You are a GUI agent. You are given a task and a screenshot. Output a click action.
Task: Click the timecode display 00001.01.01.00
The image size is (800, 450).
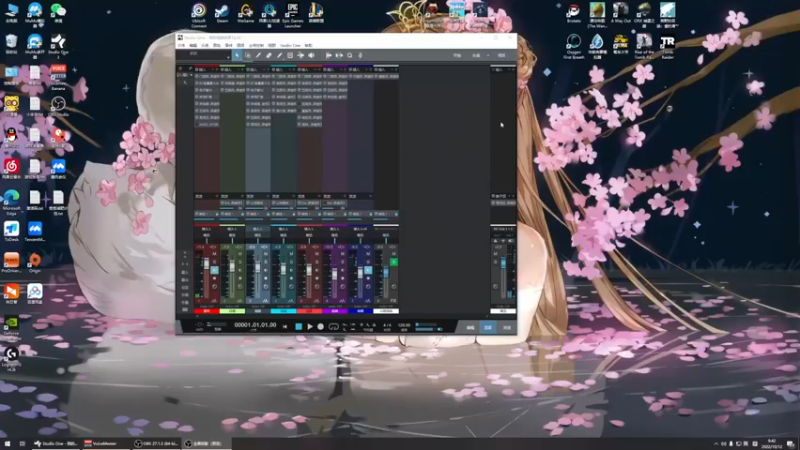click(255, 325)
